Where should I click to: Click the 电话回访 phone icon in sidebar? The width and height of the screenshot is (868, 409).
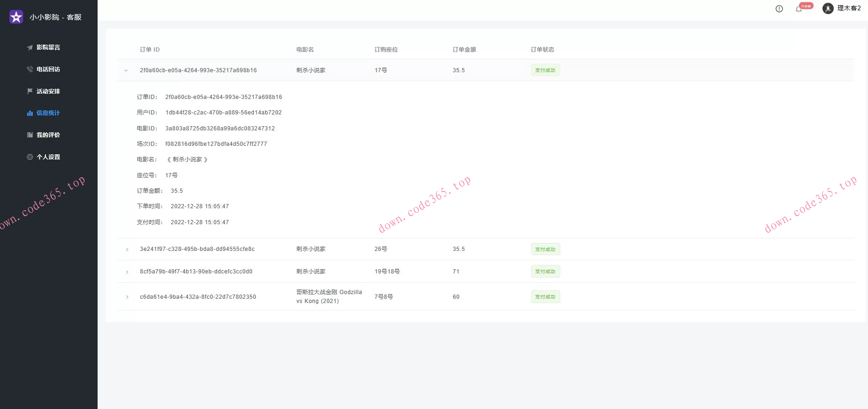(x=30, y=69)
